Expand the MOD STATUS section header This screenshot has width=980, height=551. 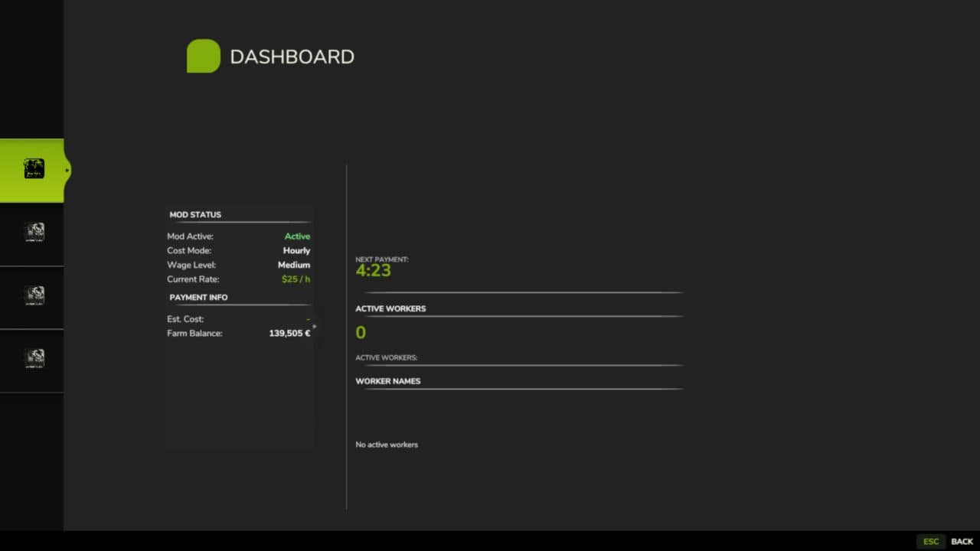(195, 214)
